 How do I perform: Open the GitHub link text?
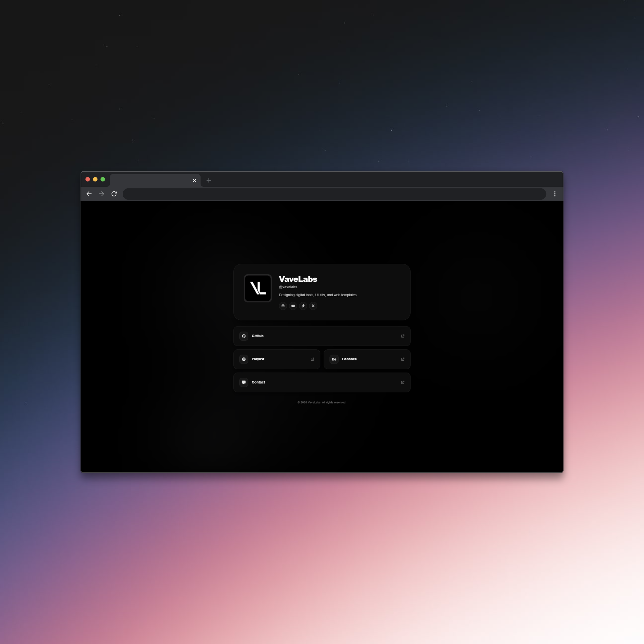pos(257,336)
